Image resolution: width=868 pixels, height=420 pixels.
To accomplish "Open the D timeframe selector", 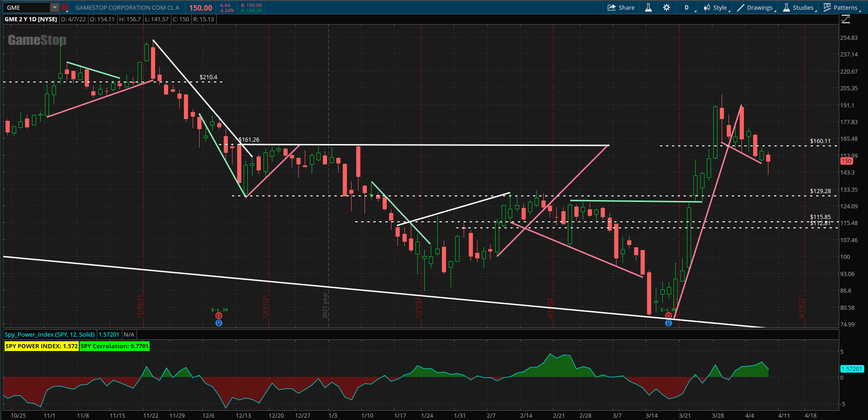I will click(688, 7).
